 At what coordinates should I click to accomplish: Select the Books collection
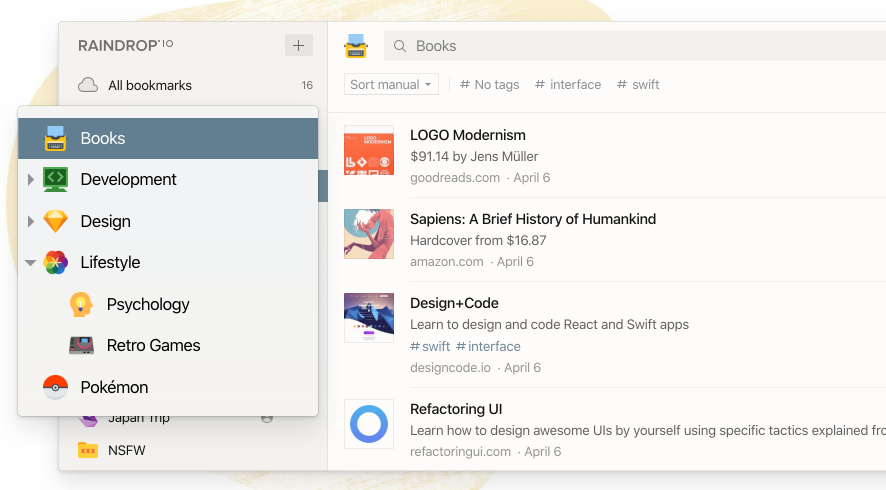(x=168, y=138)
